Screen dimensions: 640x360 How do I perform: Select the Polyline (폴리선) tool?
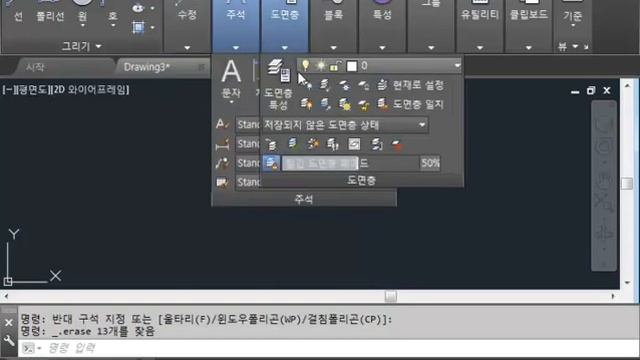50,12
